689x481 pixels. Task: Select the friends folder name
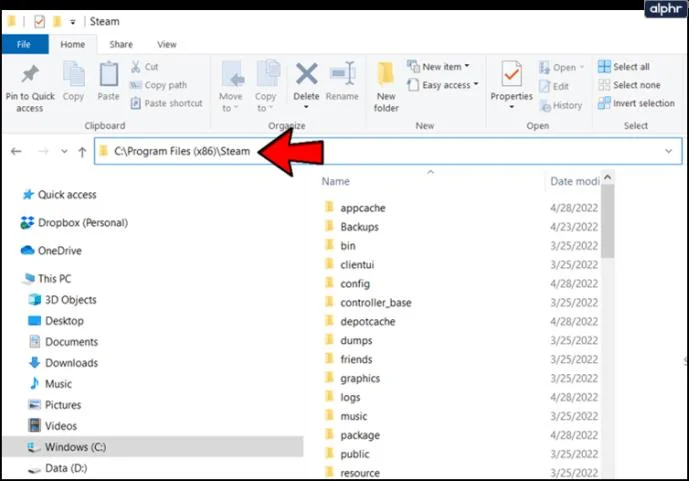coord(356,359)
